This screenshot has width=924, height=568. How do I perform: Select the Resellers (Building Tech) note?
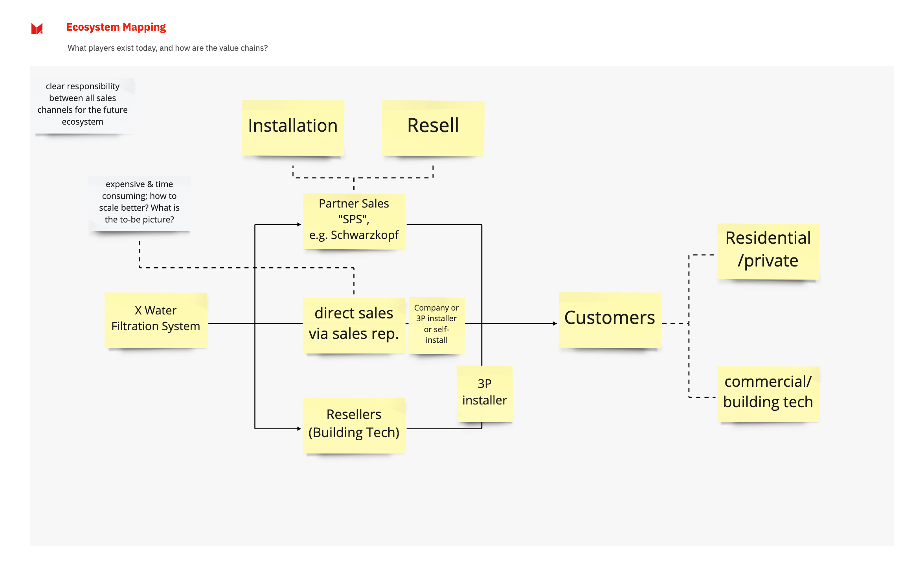click(354, 425)
